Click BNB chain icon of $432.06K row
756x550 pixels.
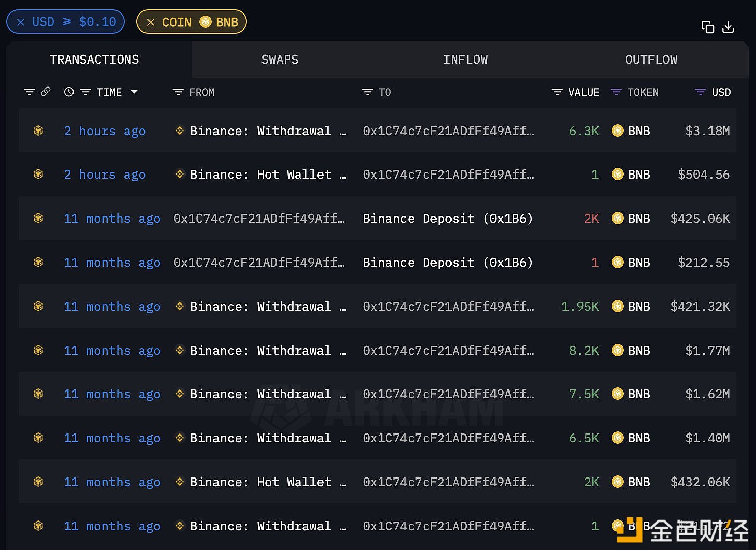click(38, 482)
